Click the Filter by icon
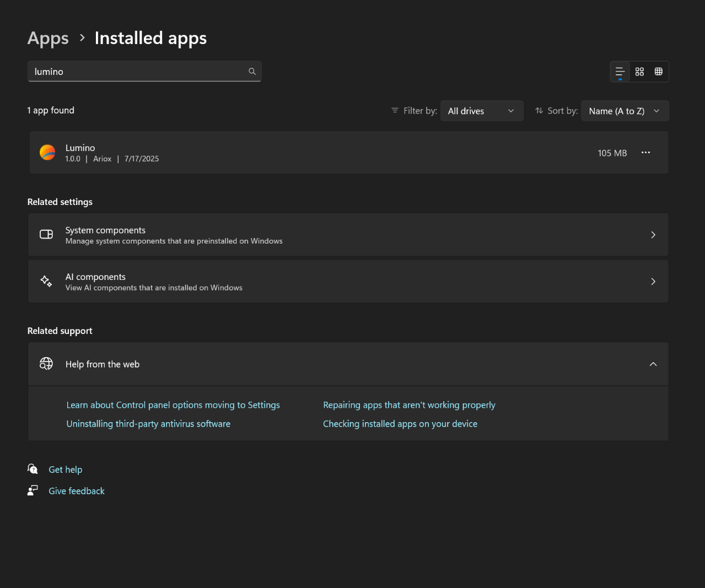705x588 pixels. [x=395, y=111]
